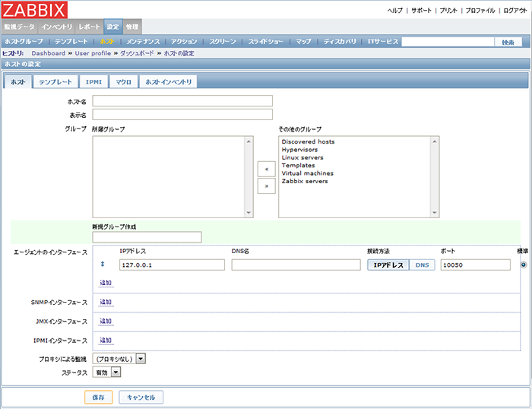Open the ステータス 有効 dropdown

click(x=106, y=373)
